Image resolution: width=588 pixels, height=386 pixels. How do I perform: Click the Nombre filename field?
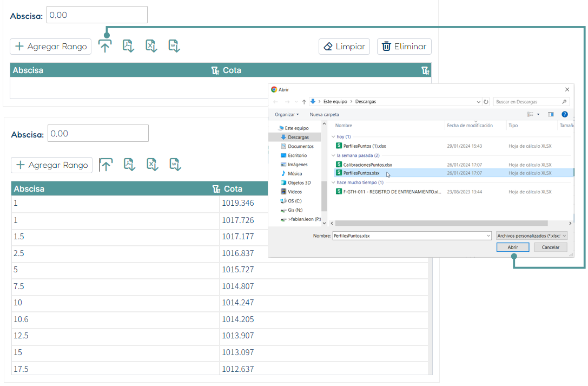412,235
